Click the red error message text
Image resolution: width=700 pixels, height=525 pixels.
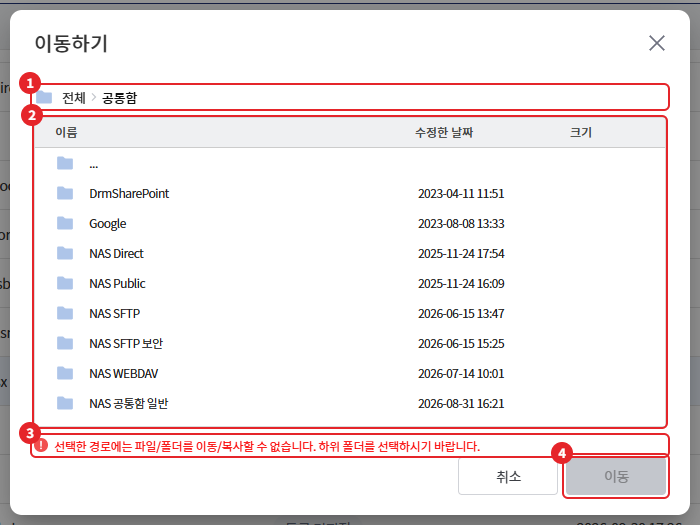coord(267,446)
